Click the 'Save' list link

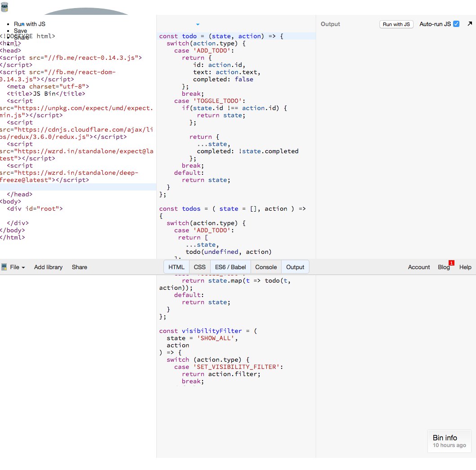click(20, 31)
